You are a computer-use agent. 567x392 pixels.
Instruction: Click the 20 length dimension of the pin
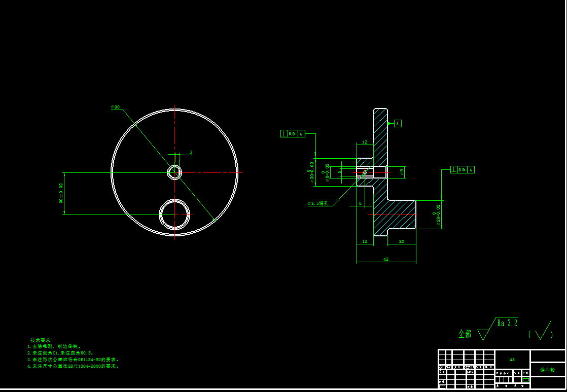pyautogui.click(x=401, y=241)
